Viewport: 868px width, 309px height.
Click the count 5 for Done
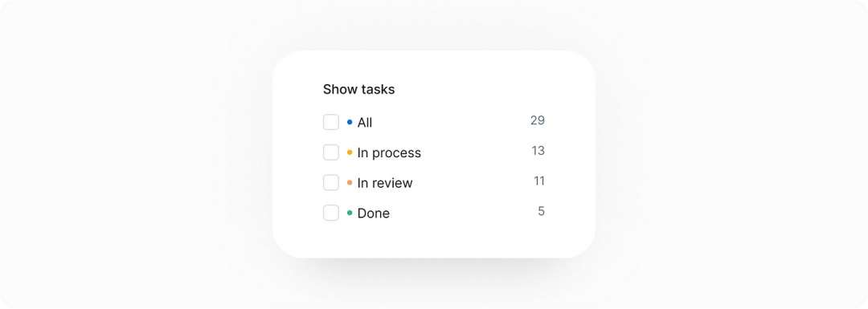click(x=542, y=211)
